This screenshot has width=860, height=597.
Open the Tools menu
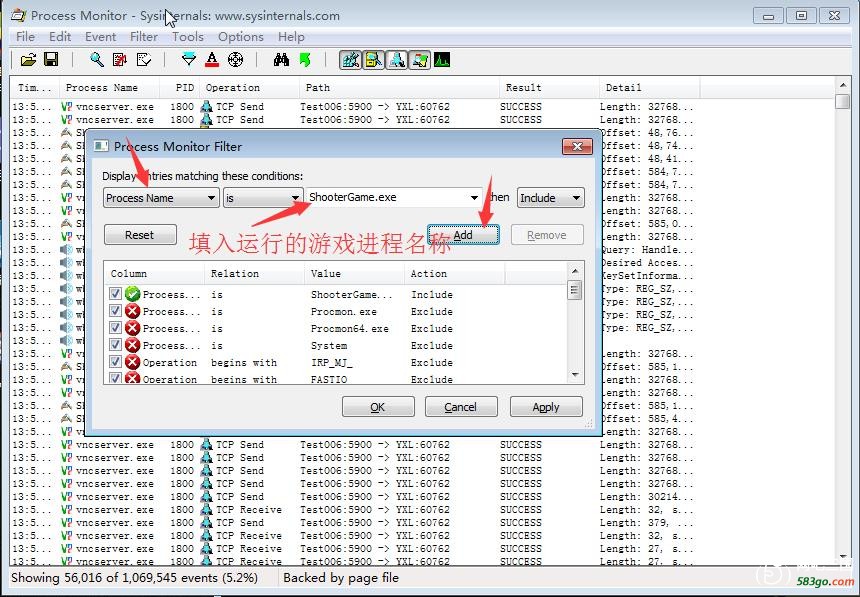coord(188,37)
